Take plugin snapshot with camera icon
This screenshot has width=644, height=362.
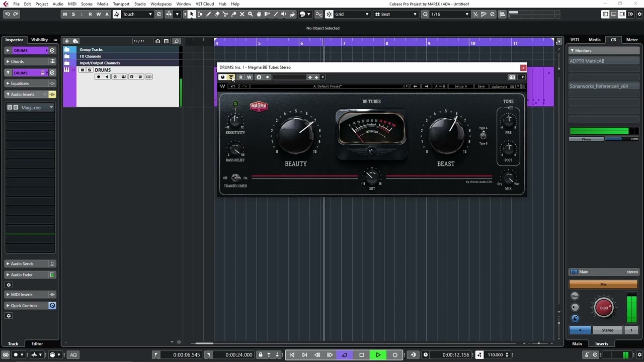pos(512,77)
